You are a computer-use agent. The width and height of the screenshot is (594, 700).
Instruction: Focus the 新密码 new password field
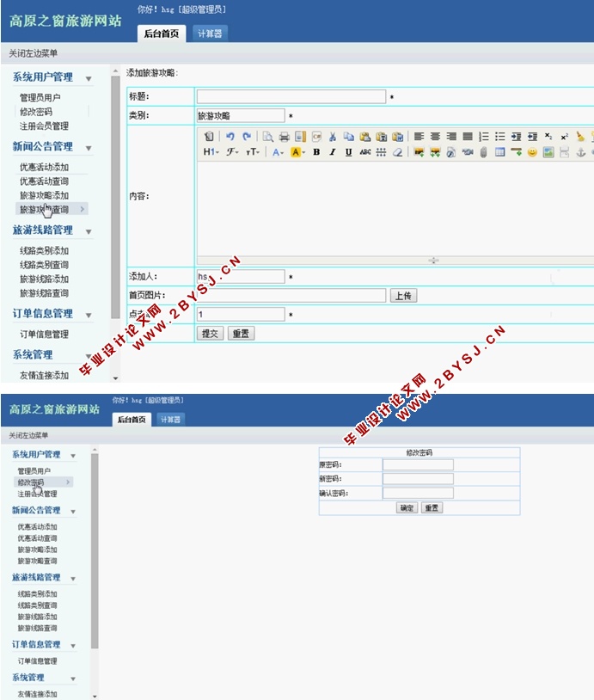[418, 479]
